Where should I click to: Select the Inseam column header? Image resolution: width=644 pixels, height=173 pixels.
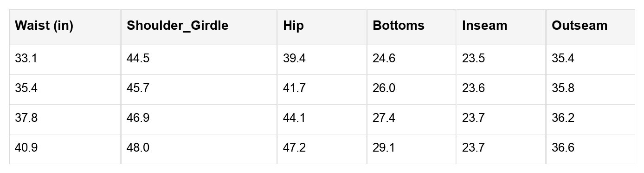[x=501, y=27]
